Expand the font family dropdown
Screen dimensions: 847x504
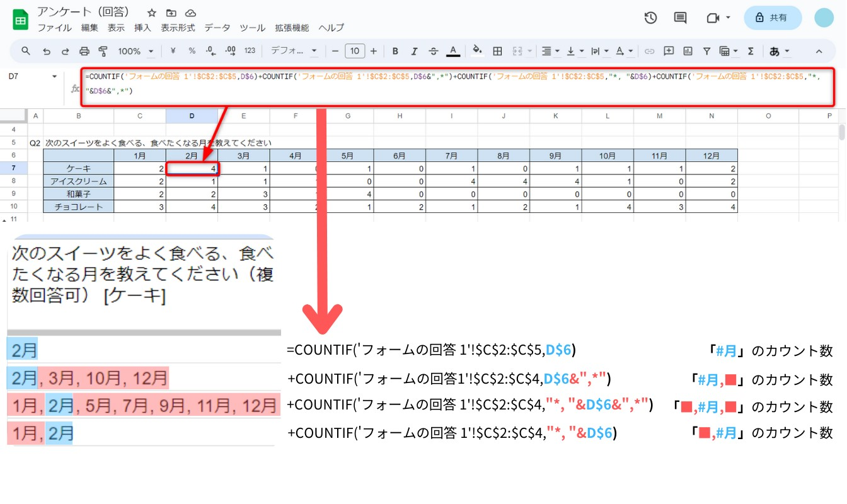tap(294, 51)
